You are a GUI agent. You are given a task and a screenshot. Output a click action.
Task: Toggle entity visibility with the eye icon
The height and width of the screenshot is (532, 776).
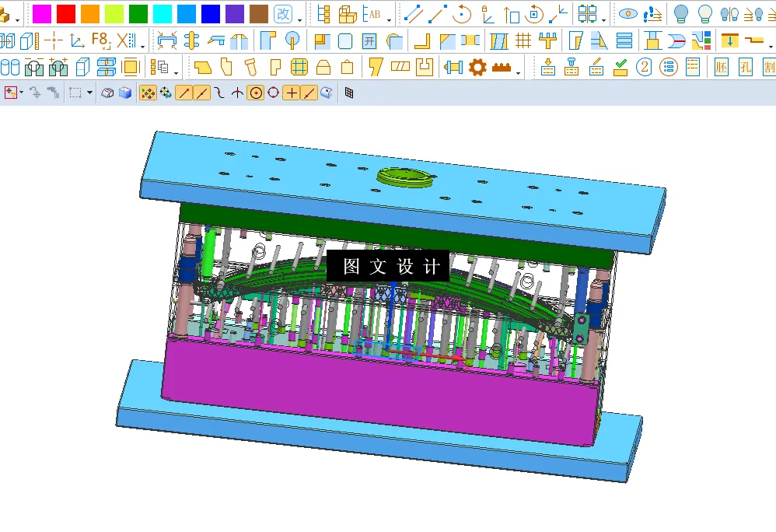627,13
